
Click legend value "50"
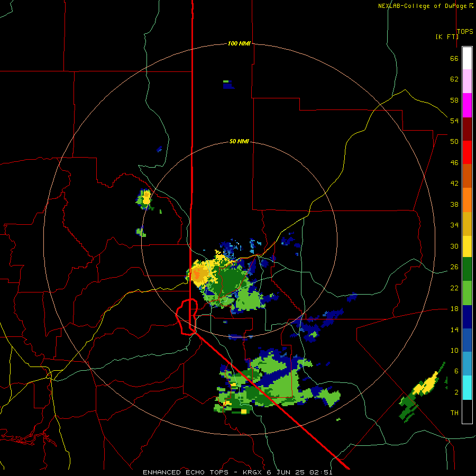(x=454, y=142)
